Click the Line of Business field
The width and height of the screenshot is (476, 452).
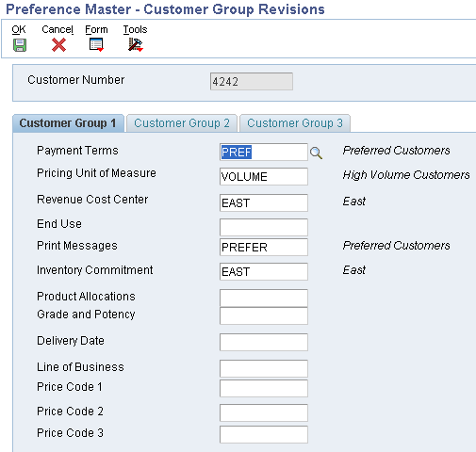pyautogui.click(x=264, y=368)
